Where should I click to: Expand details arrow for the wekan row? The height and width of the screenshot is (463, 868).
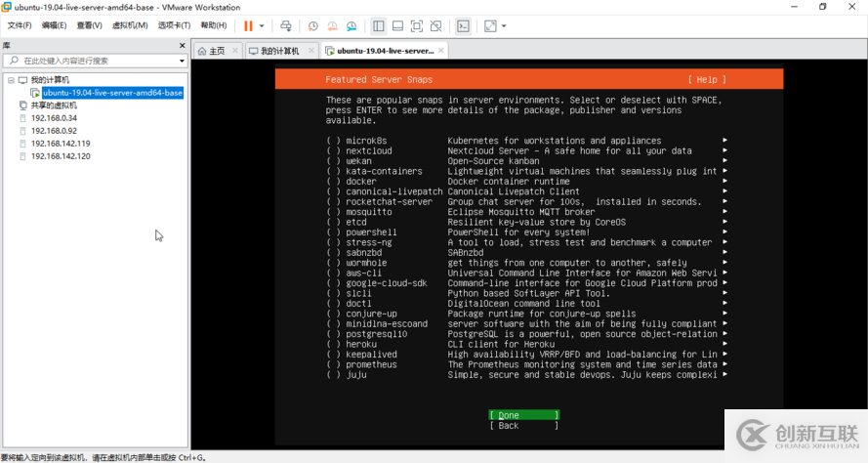coord(724,161)
